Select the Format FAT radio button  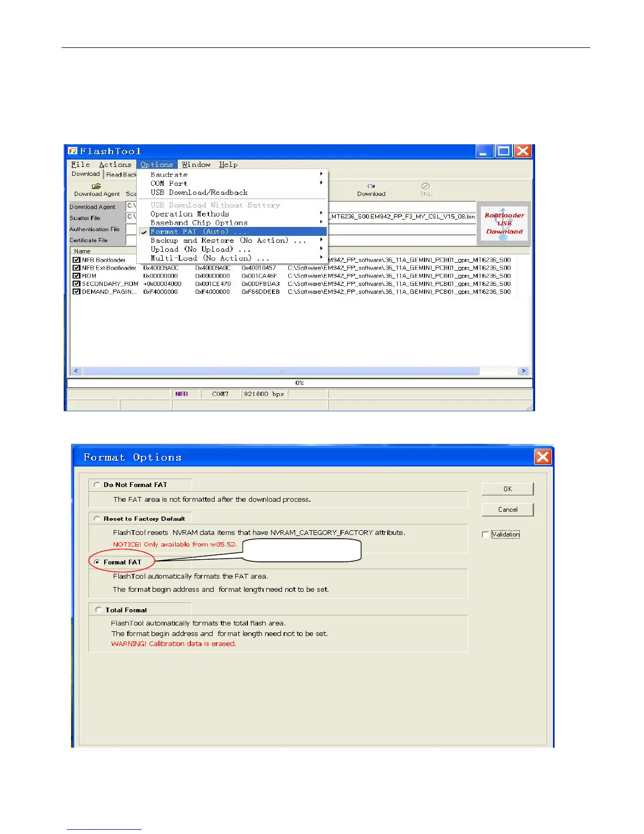pyautogui.click(x=97, y=562)
